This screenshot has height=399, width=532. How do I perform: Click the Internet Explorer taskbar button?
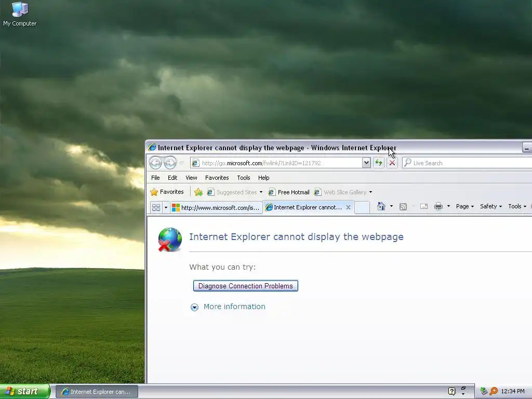97,392
